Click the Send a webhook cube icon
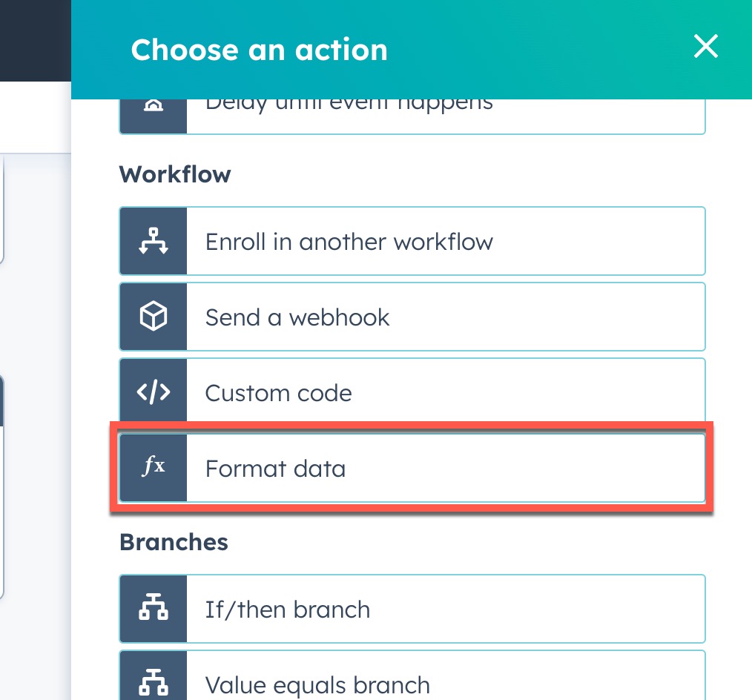The width and height of the screenshot is (752, 700). [153, 317]
